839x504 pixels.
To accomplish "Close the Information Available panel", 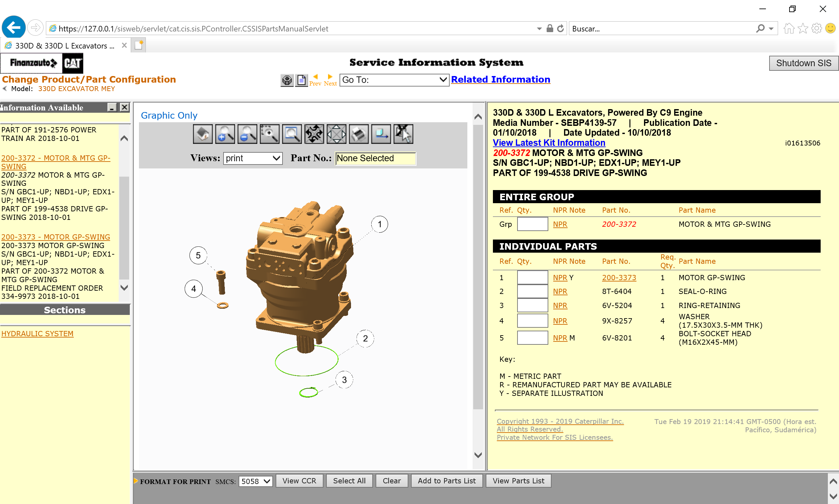I will pyautogui.click(x=125, y=108).
